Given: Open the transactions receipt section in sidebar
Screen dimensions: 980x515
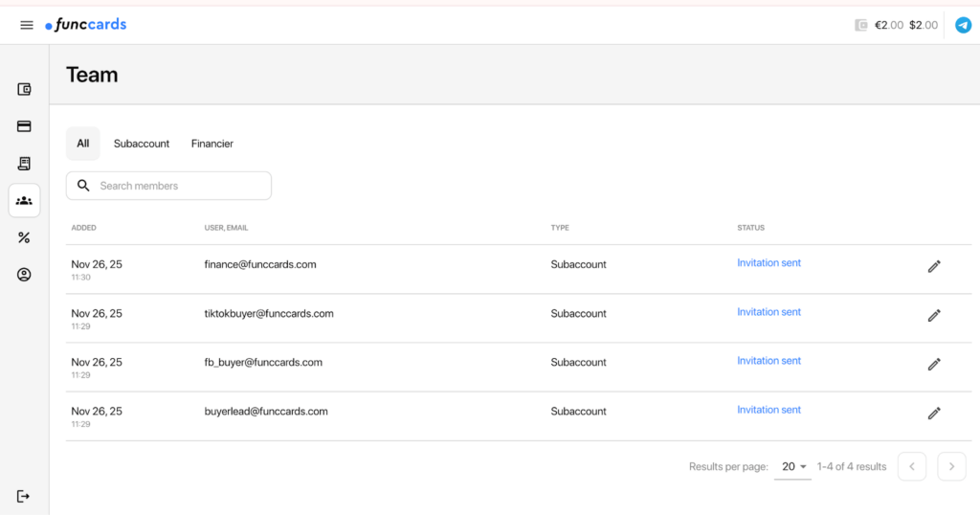Looking at the screenshot, I should [x=24, y=163].
